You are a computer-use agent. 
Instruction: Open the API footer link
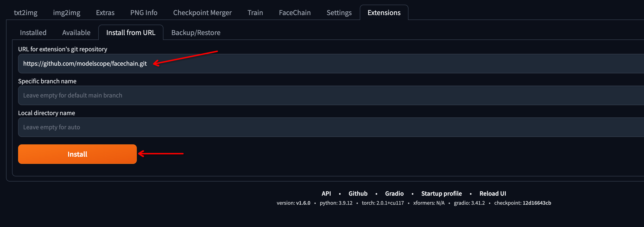click(326, 194)
